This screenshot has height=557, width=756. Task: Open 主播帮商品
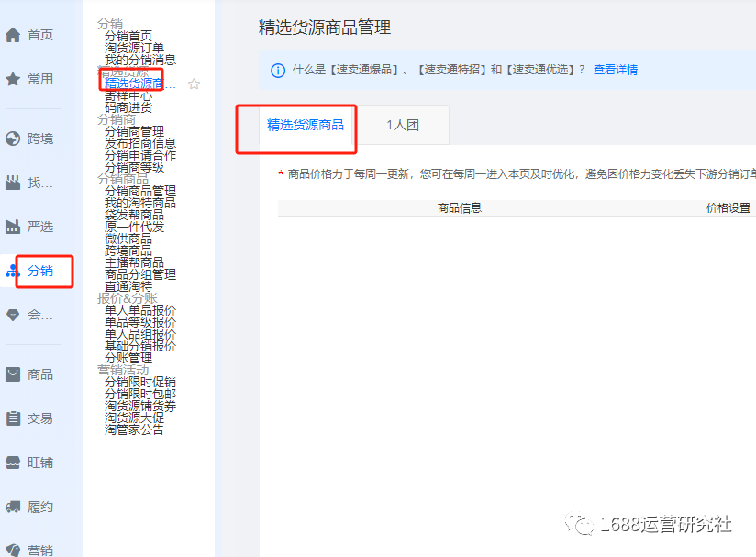pyautogui.click(x=135, y=262)
